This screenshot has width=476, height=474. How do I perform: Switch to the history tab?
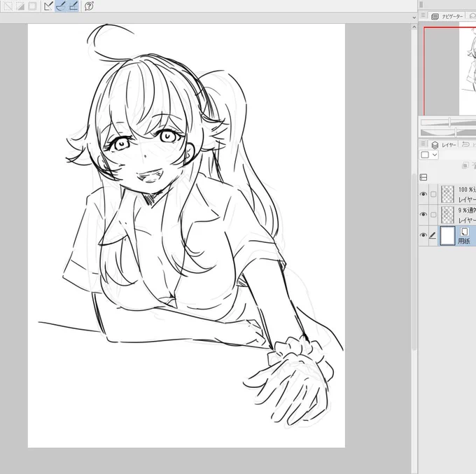click(x=468, y=144)
